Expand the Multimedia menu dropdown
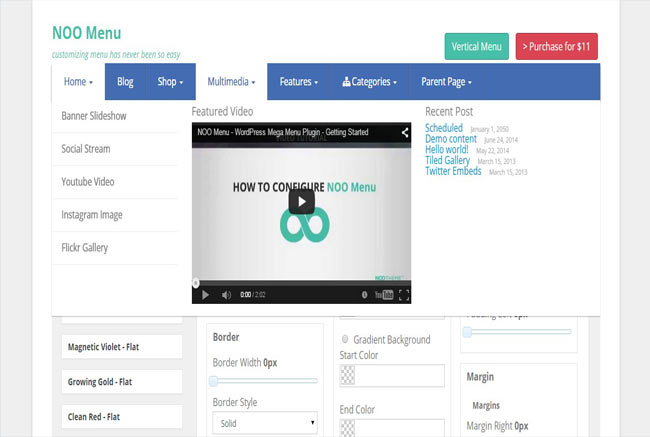 (231, 82)
